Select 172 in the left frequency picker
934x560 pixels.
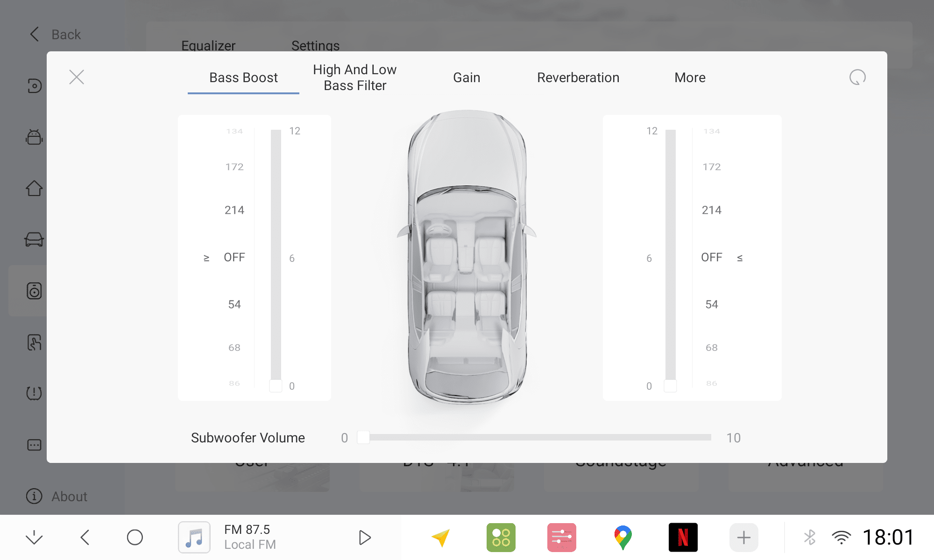(x=234, y=167)
